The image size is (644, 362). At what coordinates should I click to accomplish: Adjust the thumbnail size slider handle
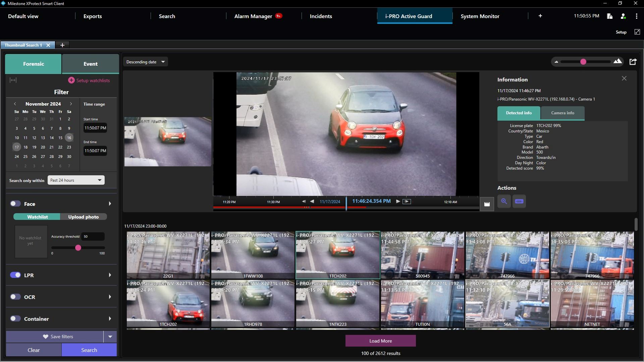(583, 62)
